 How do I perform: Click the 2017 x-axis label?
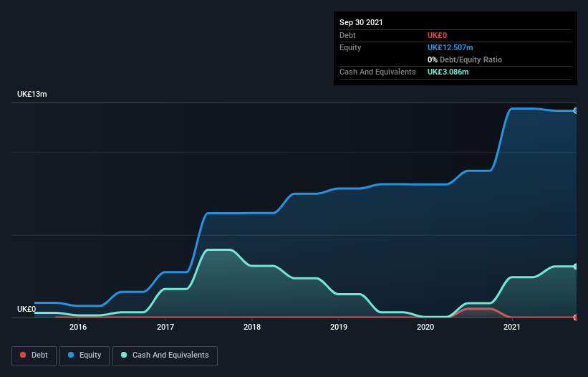pyautogui.click(x=165, y=327)
